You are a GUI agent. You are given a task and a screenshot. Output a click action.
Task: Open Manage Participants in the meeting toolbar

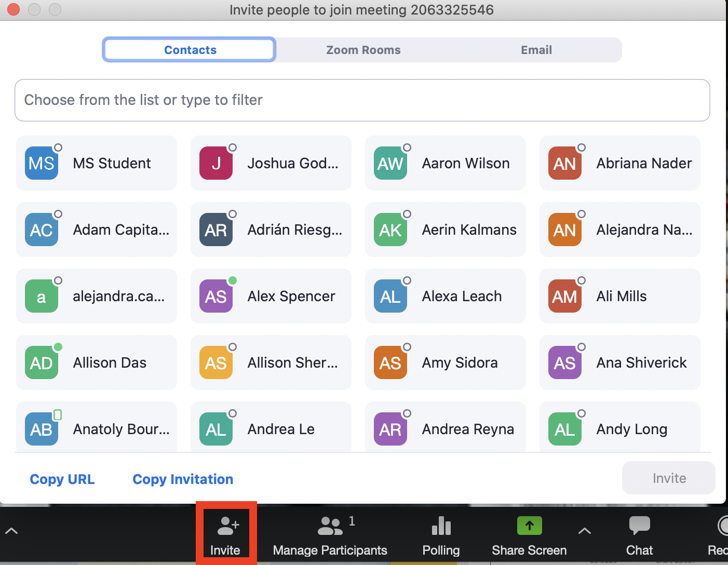pyautogui.click(x=330, y=535)
